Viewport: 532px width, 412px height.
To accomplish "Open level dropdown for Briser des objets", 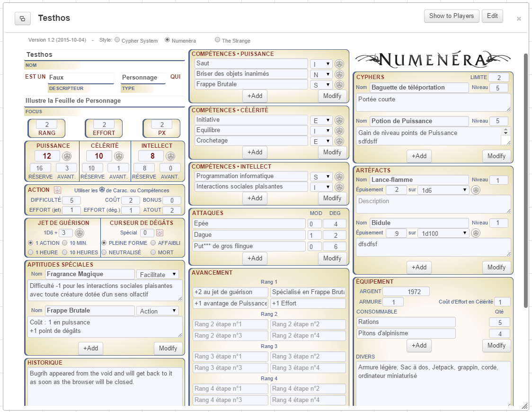I will pyautogui.click(x=321, y=74).
